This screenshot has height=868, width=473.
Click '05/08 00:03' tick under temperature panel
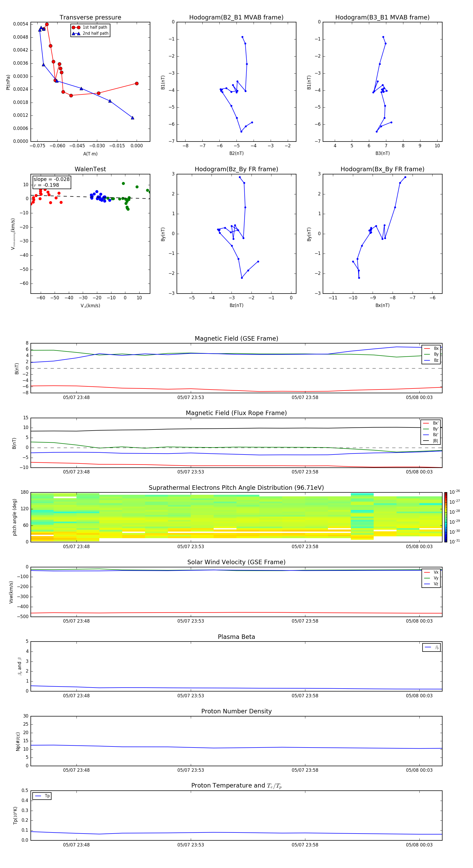point(419,845)
